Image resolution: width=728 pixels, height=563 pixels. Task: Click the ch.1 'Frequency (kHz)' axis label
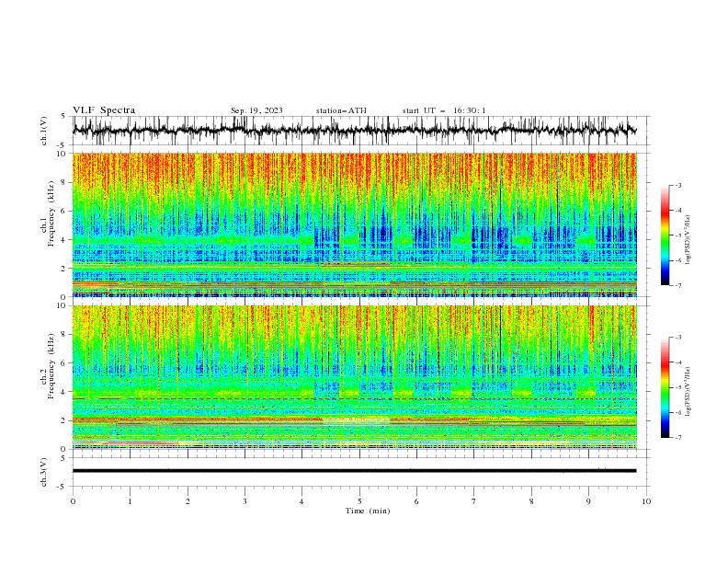click(51, 212)
